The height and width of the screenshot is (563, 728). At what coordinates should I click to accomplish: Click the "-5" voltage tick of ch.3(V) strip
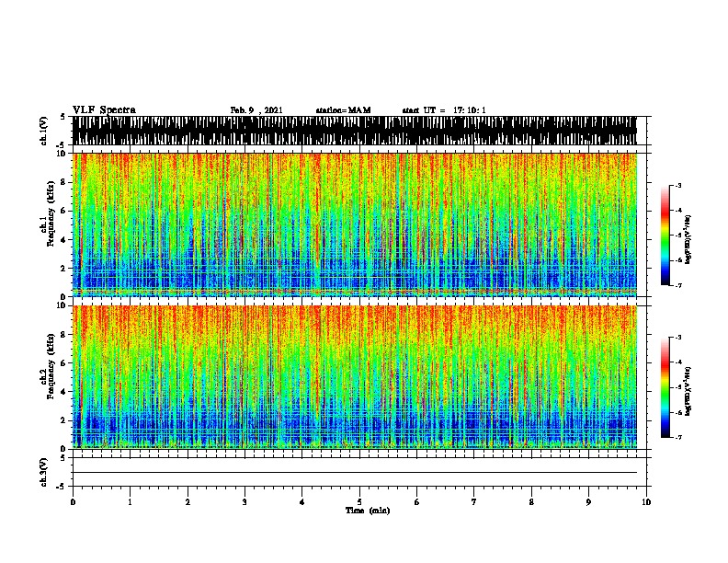pos(61,487)
